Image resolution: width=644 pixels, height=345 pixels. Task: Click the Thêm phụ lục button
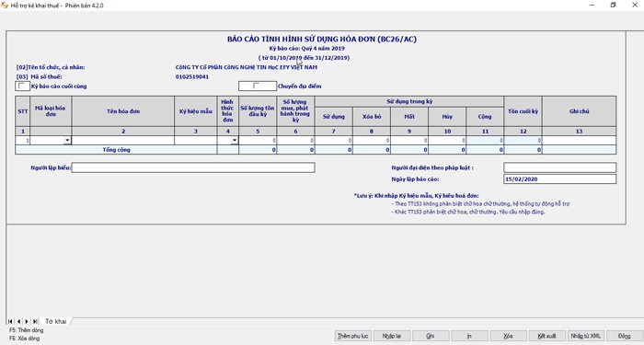pos(352,336)
